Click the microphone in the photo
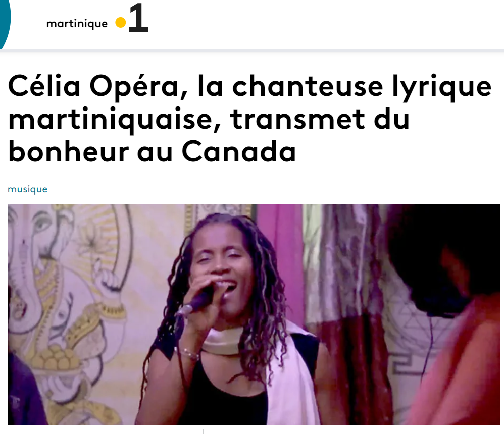 coord(196,302)
